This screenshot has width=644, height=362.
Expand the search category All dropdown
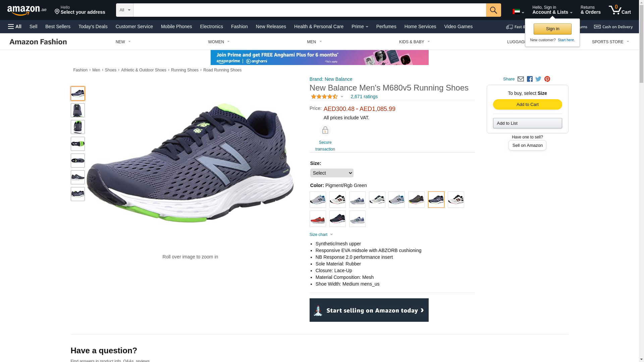pos(125,10)
